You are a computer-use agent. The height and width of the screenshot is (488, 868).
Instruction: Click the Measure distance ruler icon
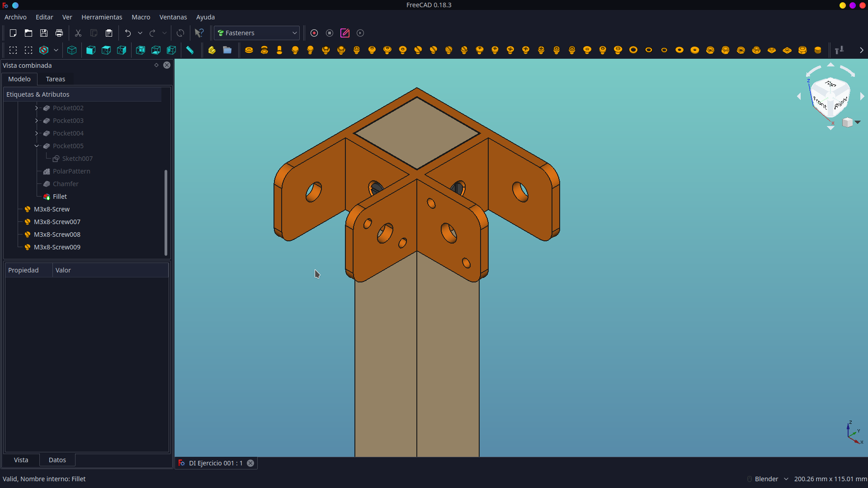tap(190, 50)
